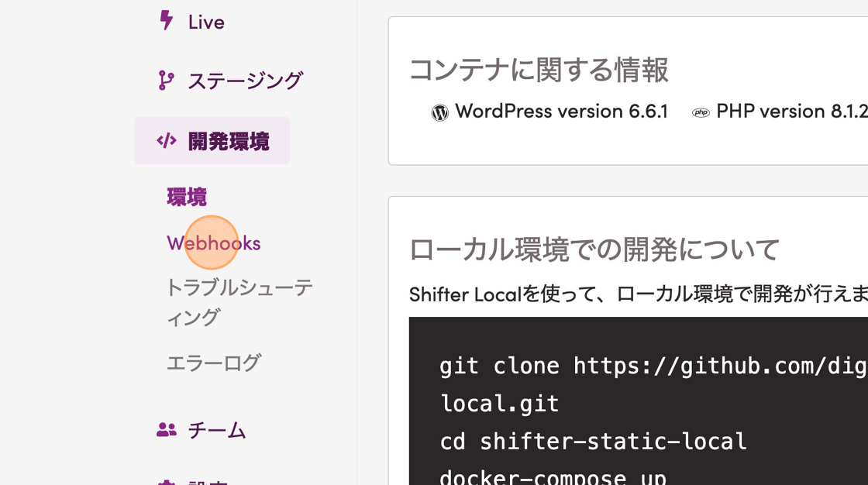
Task: Click the Shifter Local description sentence
Action: tap(639, 294)
